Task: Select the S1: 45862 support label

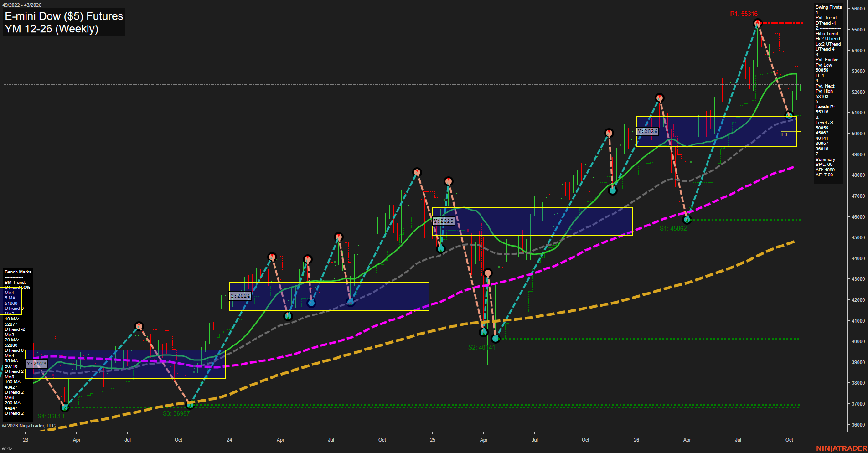Action: (673, 228)
